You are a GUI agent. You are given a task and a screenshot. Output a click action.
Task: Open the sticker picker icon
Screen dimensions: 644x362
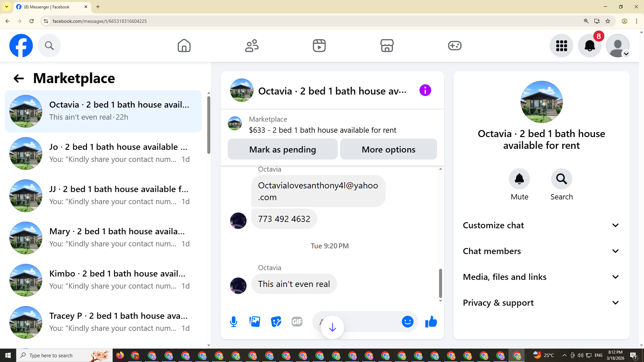click(x=276, y=322)
